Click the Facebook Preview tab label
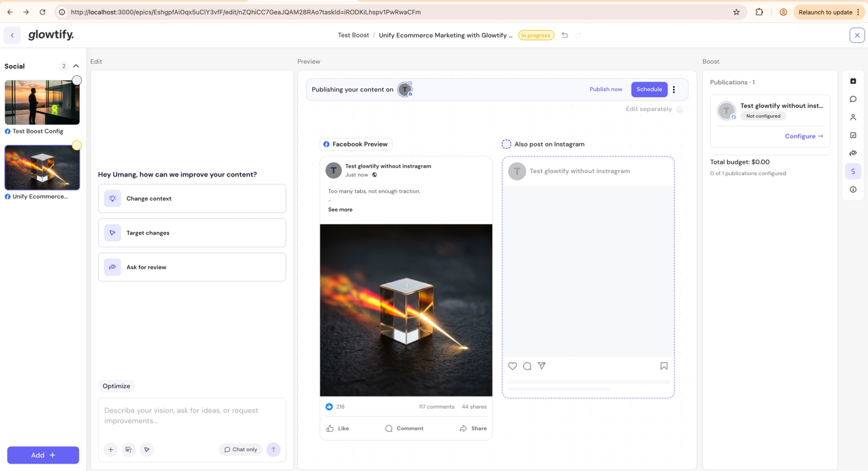The height and width of the screenshot is (471, 868). pos(355,144)
